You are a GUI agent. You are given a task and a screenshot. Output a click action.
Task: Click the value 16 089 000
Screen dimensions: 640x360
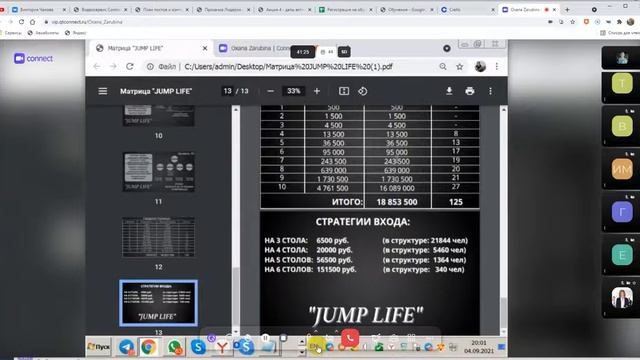click(397, 188)
